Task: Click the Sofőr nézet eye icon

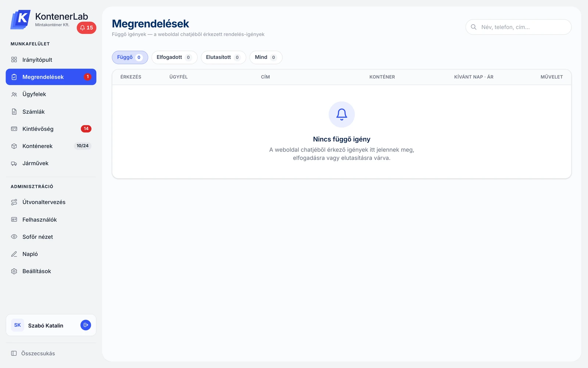Action: 14,237
